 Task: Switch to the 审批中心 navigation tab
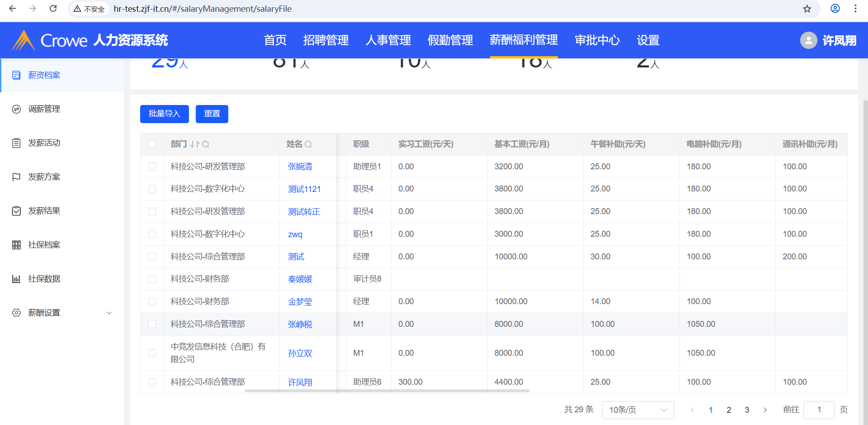click(x=597, y=40)
